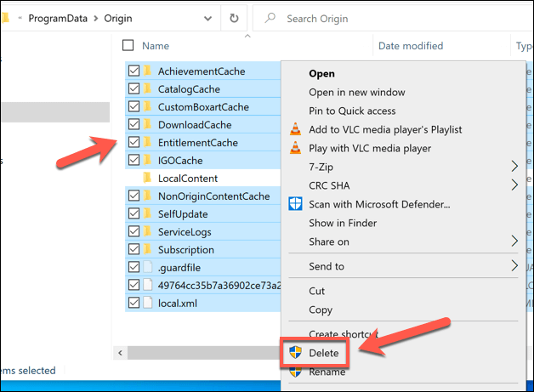Click the VLC cone icon beside Add to Playlist
Image resolution: width=534 pixels, height=392 pixels.
point(296,129)
